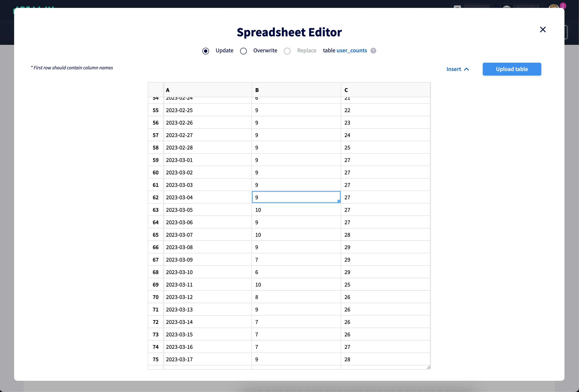Viewport: 579px width, 392px height.
Task: Click the square tool icon in the top-right toolbar
Action: pyautogui.click(x=457, y=7)
